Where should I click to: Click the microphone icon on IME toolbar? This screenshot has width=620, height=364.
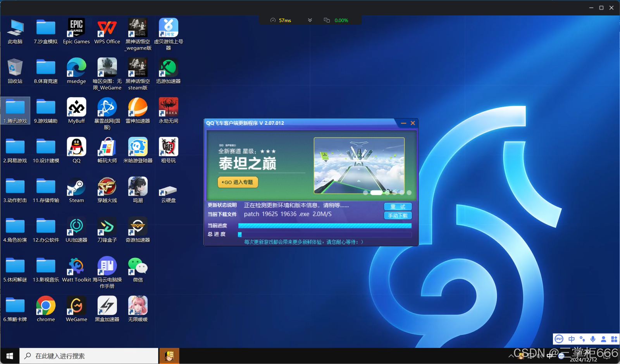593,339
